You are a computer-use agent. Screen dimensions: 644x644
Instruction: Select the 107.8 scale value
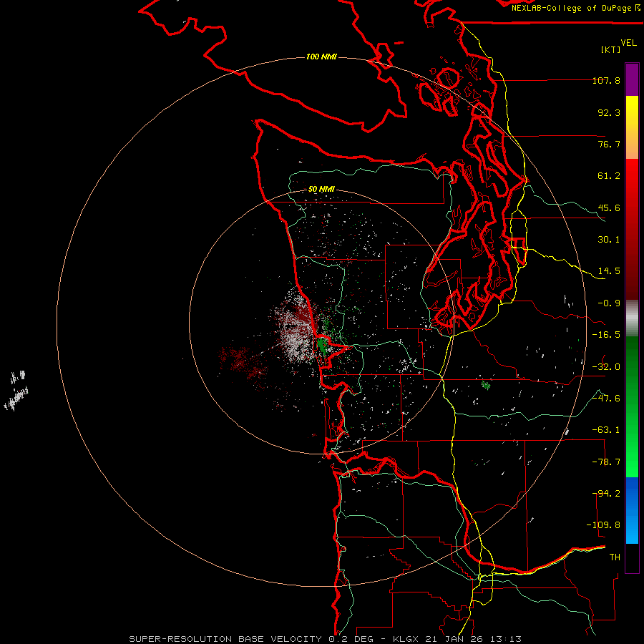[x=606, y=80]
